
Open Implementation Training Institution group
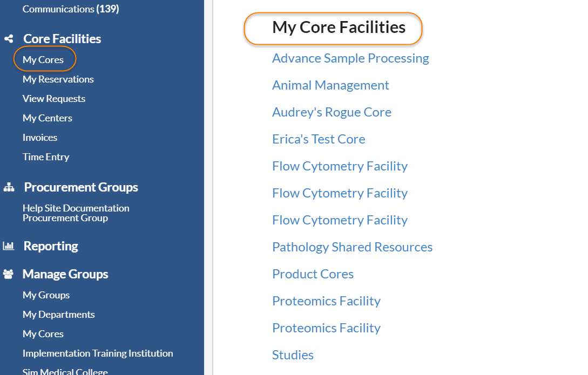pos(98,353)
